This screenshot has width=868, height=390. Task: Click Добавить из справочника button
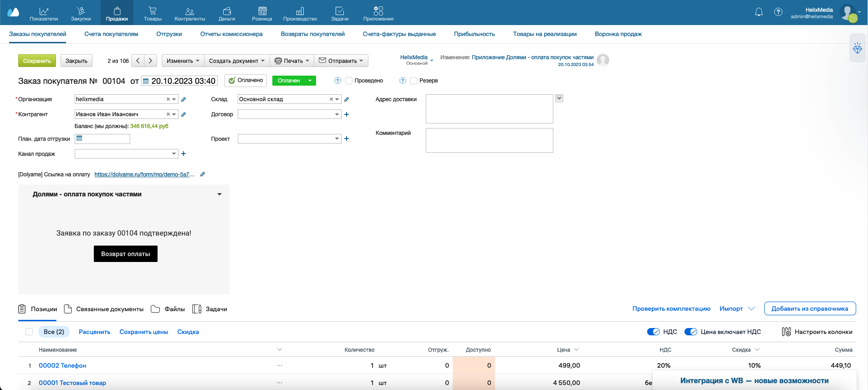[810, 308]
